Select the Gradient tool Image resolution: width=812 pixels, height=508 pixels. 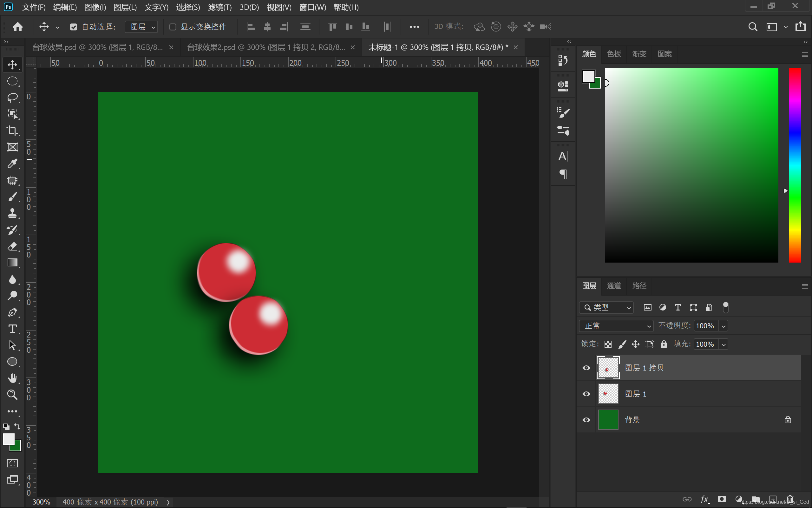point(12,262)
